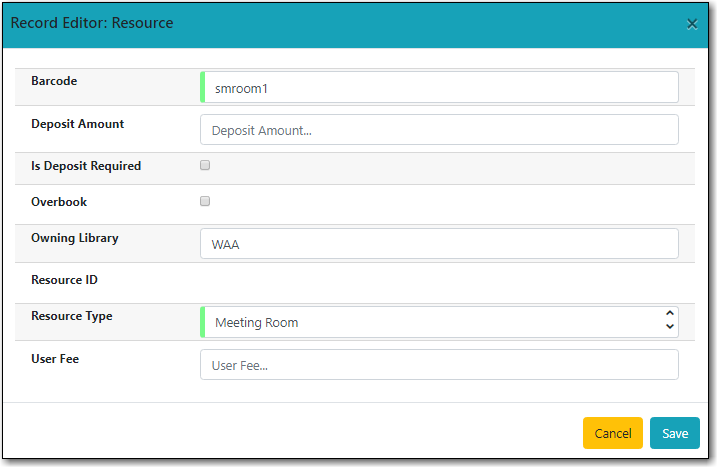The image size is (717, 467).
Task: Click the Owning Library field showing WAA
Action: [440, 244]
